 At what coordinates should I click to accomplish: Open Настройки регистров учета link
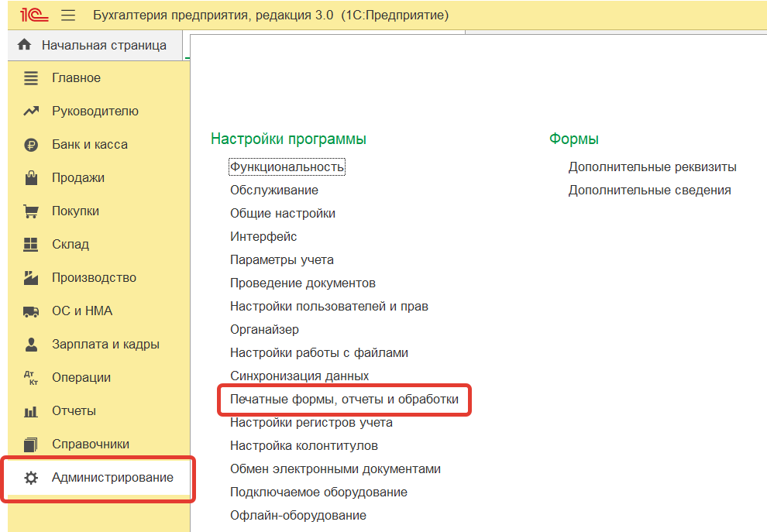(x=311, y=423)
